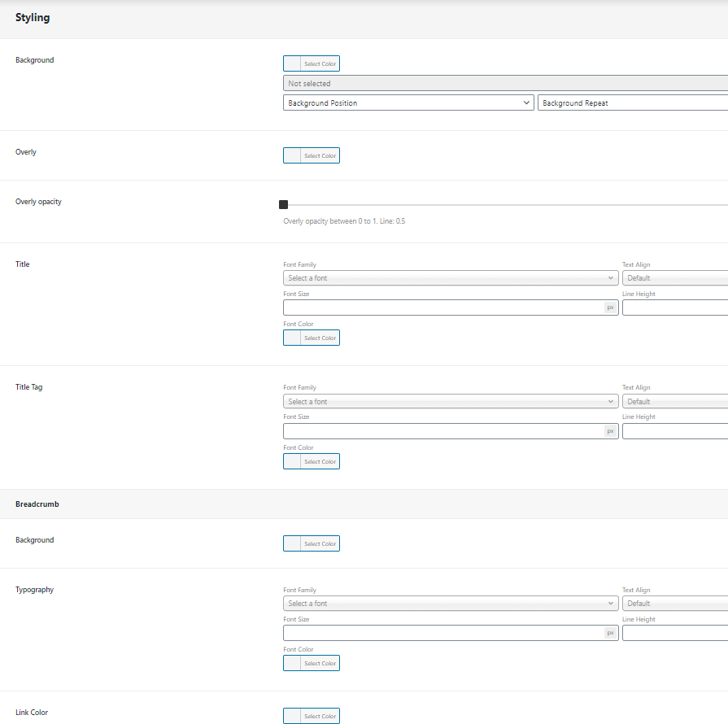Click the Overly Select Color button
This screenshot has width=728, height=724.
312,155
